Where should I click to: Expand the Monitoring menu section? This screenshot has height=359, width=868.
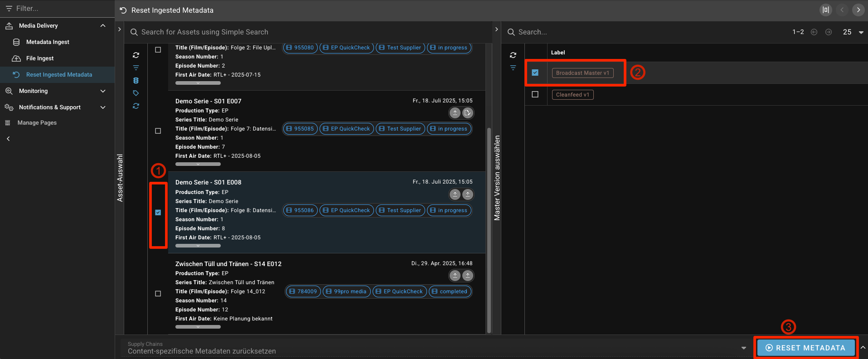pos(103,91)
